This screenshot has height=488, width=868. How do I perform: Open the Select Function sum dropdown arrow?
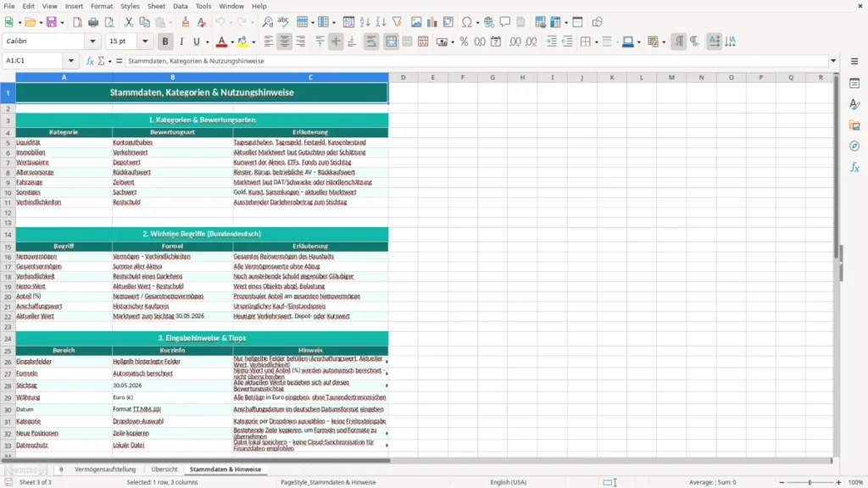(109, 61)
